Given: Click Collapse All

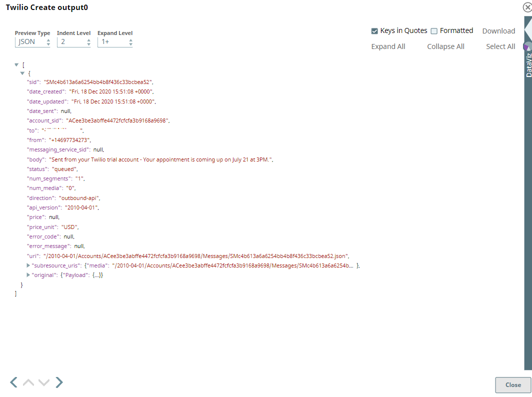Looking at the screenshot, I should tap(445, 46).
